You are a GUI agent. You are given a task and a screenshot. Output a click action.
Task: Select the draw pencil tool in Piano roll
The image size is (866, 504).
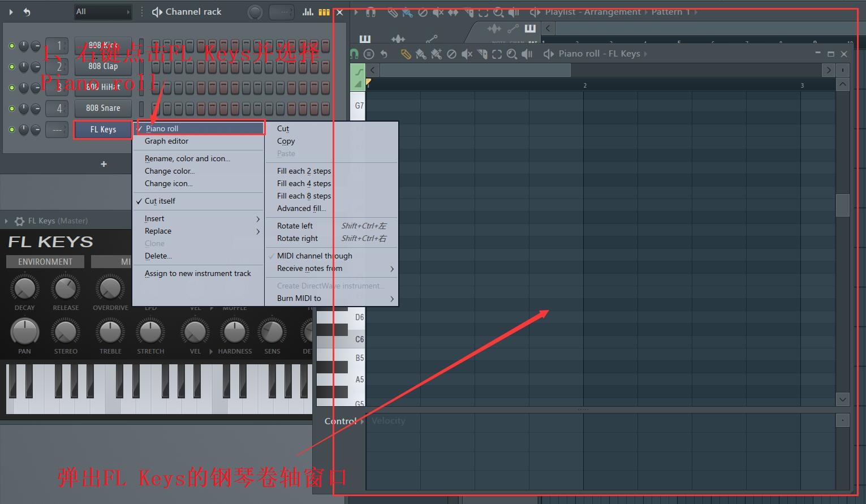click(406, 54)
